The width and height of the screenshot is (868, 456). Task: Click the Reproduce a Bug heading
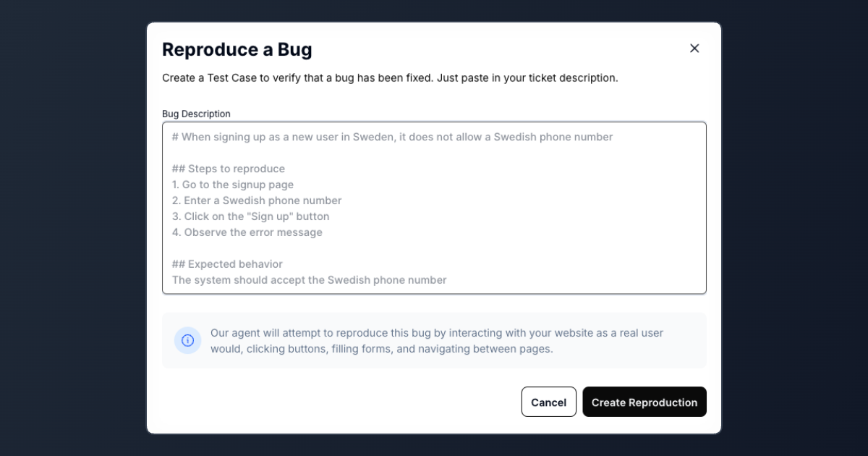(x=237, y=50)
